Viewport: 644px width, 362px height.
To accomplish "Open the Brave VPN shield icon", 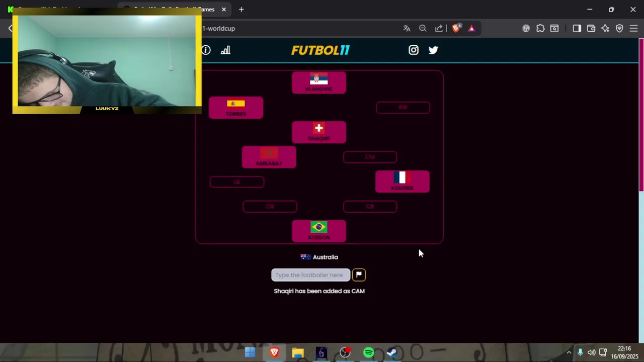I will tap(619, 28).
